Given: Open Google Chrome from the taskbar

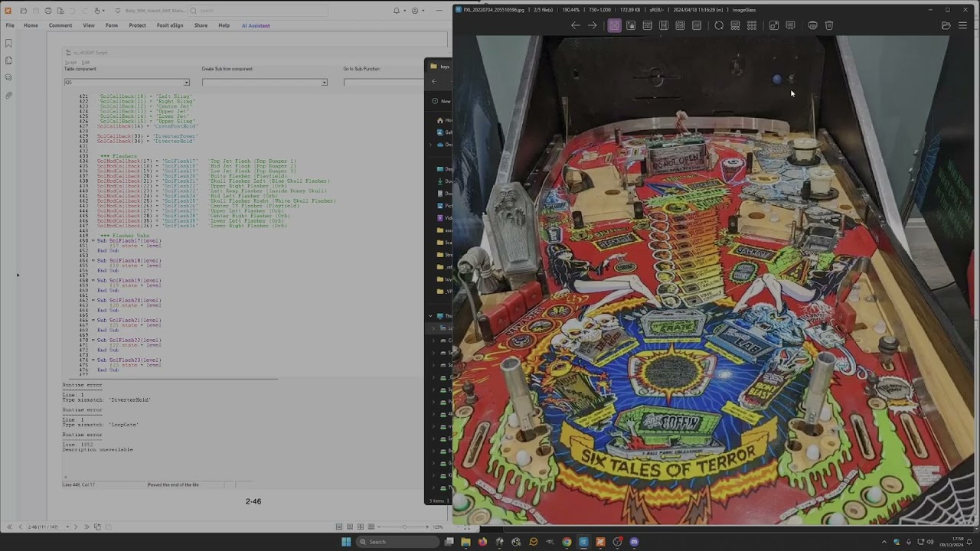Looking at the screenshot, I should [x=567, y=542].
